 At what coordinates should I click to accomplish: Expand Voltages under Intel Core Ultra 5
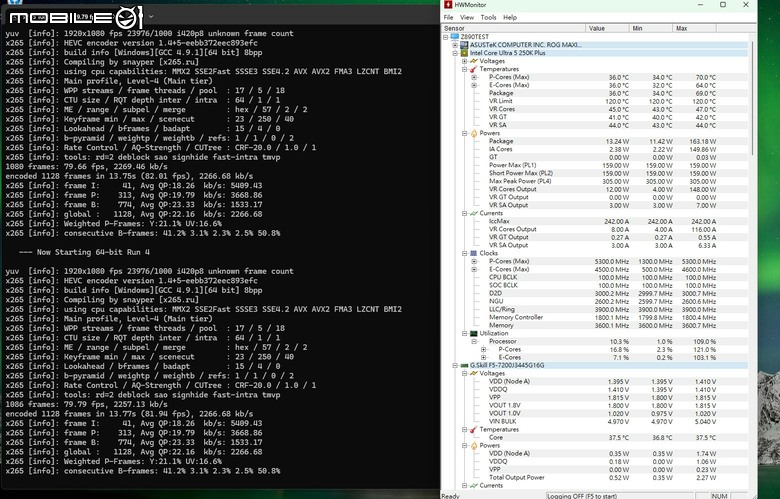tap(465, 61)
